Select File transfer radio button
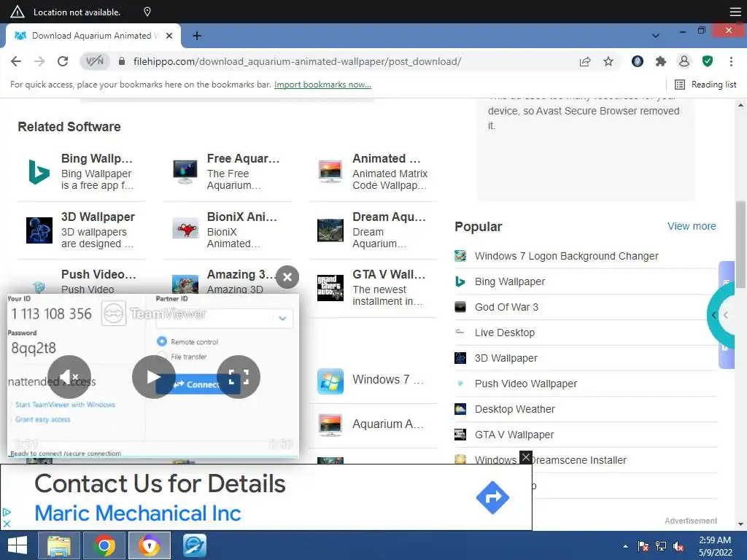The width and height of the screenshot is (747, 560). 162,356
